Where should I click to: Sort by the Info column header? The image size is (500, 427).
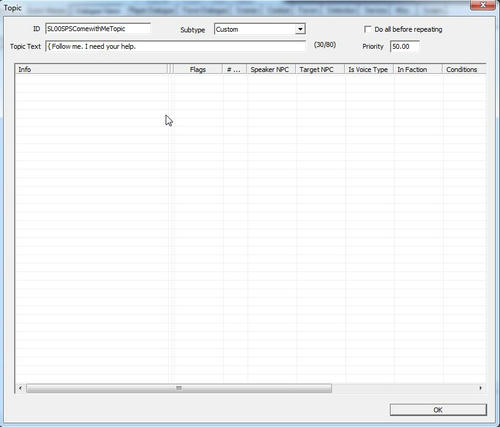tap(91, 69)
